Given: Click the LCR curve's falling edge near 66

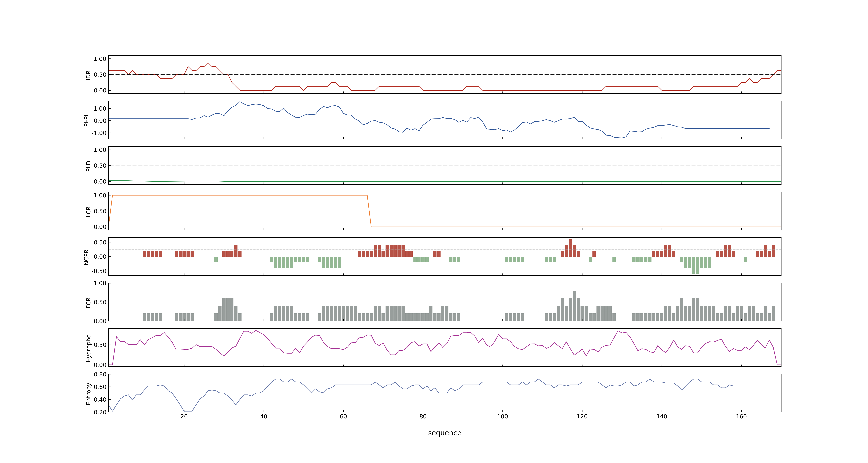Looking at the screenshot, I should click(x=369, y=211).
